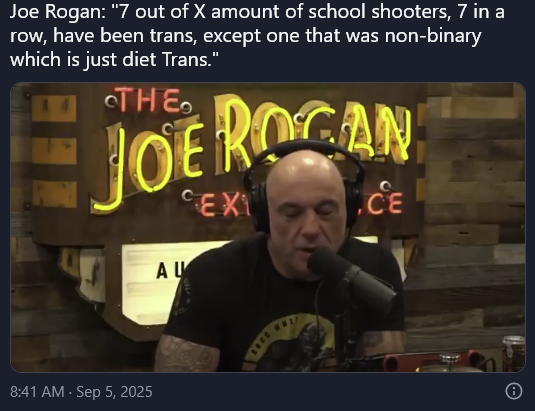Click the word "non-binary" in the tweet text
535x411 pixels.
tap(433, 36)
